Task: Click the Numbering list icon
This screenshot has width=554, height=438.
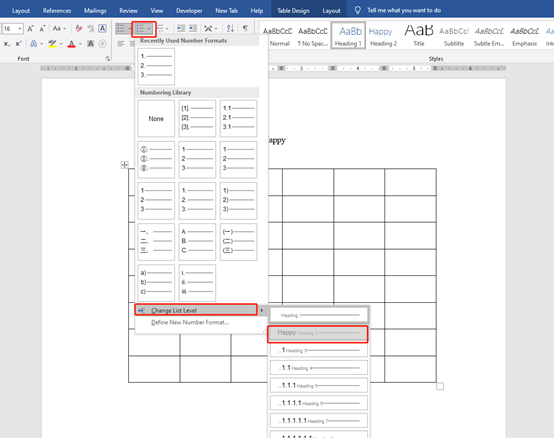Action: point(141,29)
